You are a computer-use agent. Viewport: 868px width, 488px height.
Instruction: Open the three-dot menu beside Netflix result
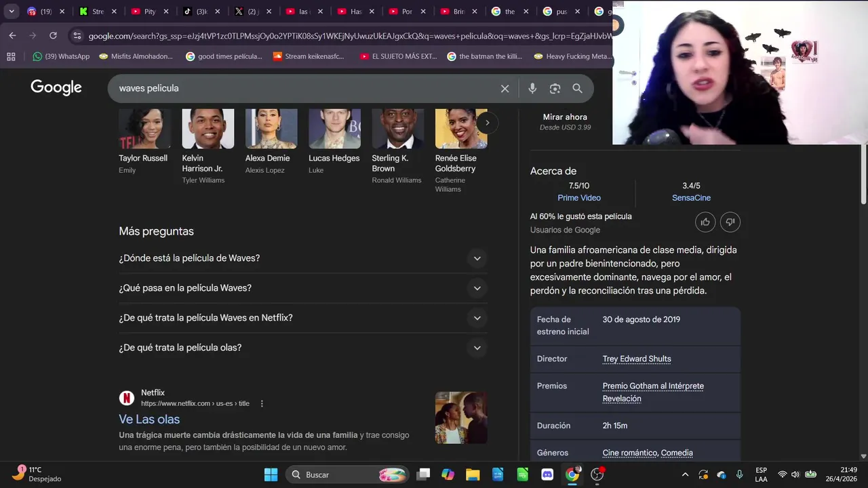[x=262, y=403]
